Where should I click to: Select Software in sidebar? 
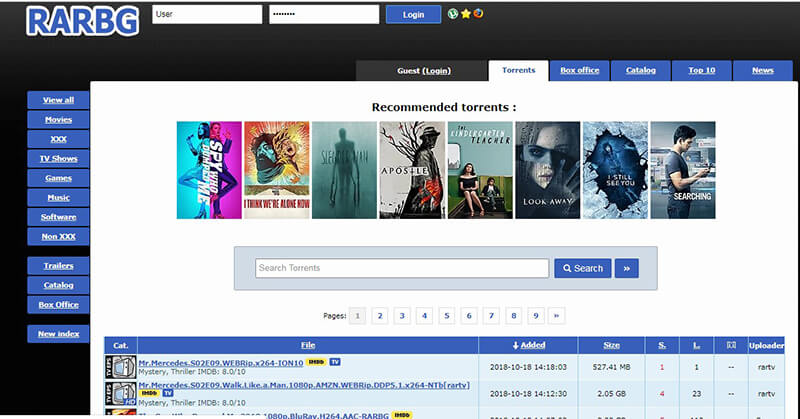(58, 217)
